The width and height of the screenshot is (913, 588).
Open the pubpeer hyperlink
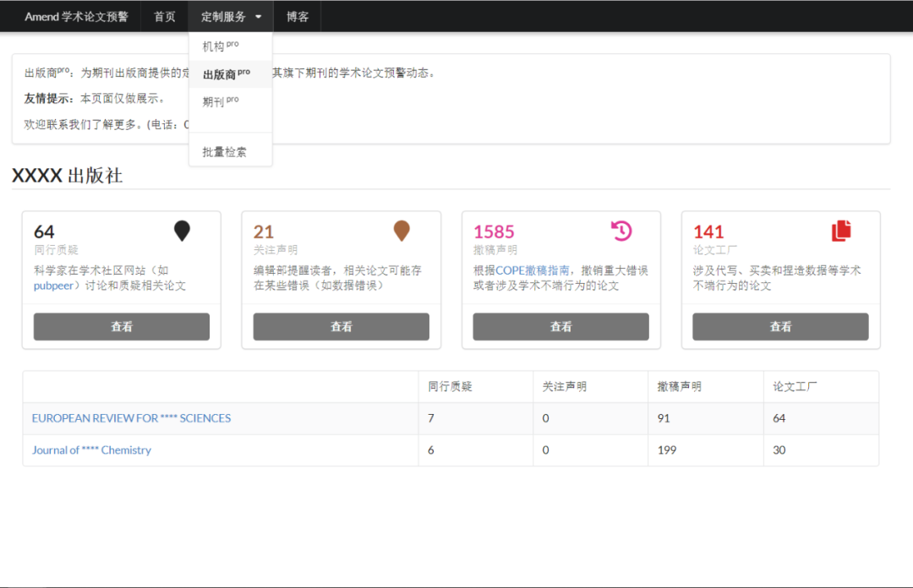[53, 286]
